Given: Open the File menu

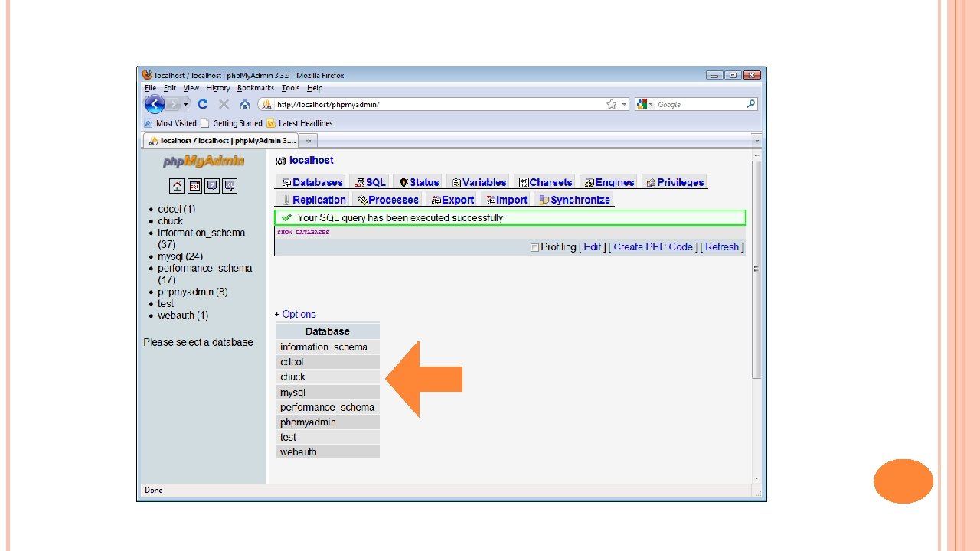Looking at the screenshot, I should [x=150, y=88].
